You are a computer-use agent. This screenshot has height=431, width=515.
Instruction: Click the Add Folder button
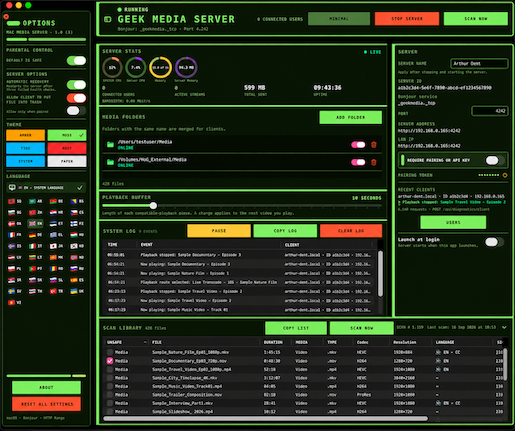click(350, 117)
